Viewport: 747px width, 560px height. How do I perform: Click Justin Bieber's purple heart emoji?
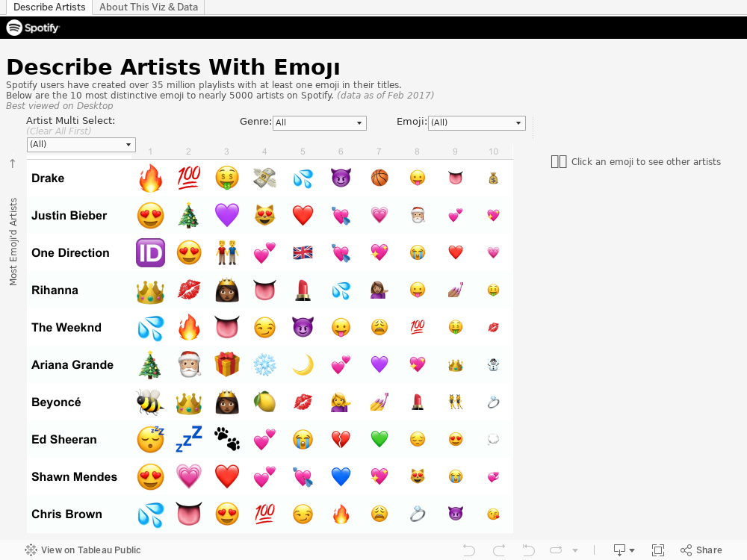[227, 215]
